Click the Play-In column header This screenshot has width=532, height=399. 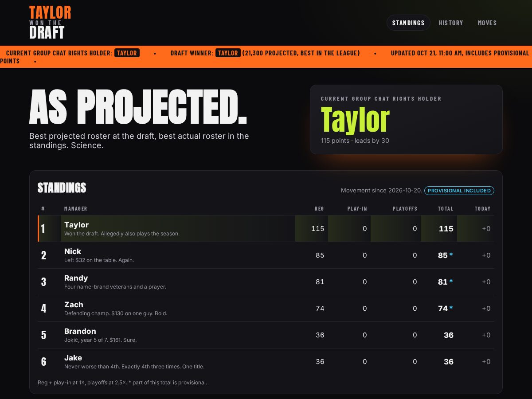[357, 208]
